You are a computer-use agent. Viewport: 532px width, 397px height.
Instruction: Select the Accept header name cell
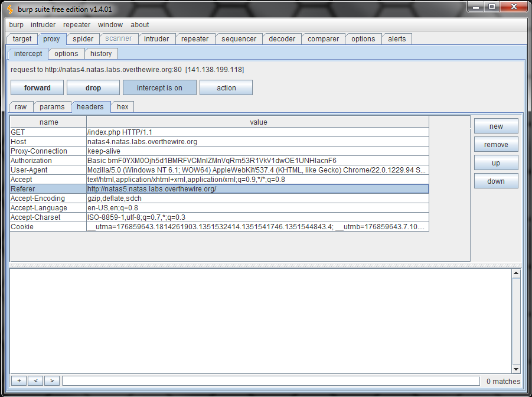pos(48,180)
